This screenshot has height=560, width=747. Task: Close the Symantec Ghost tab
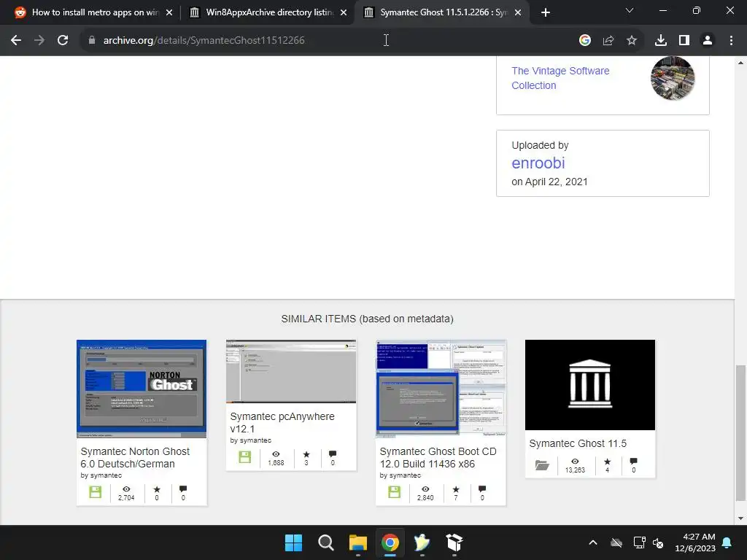(x=518, y=12)
